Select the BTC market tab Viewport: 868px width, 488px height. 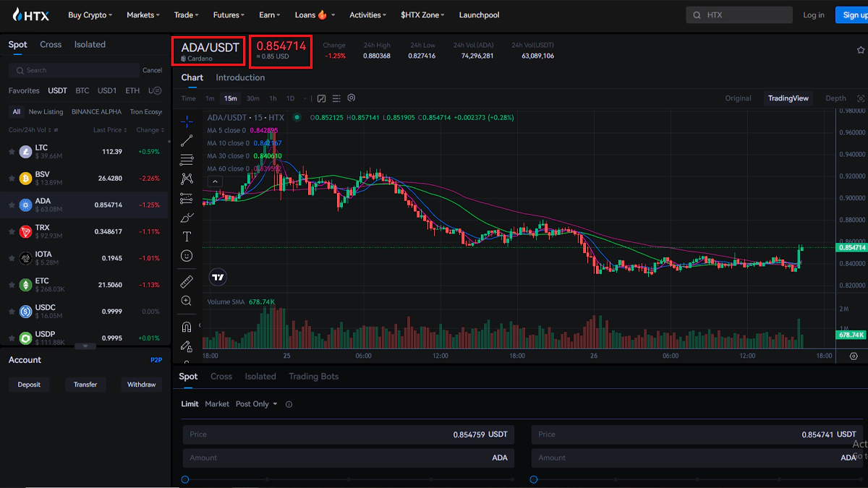pos(82,90)
